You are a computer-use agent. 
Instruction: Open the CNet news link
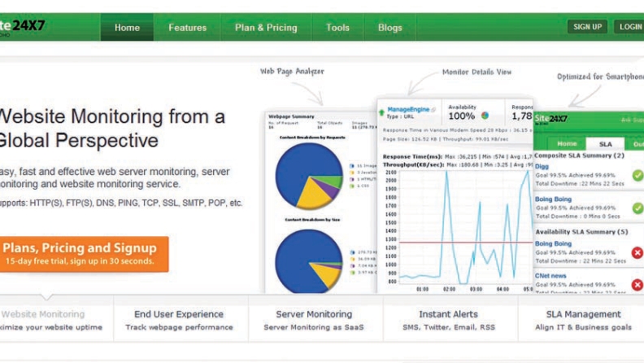[550, 275]
